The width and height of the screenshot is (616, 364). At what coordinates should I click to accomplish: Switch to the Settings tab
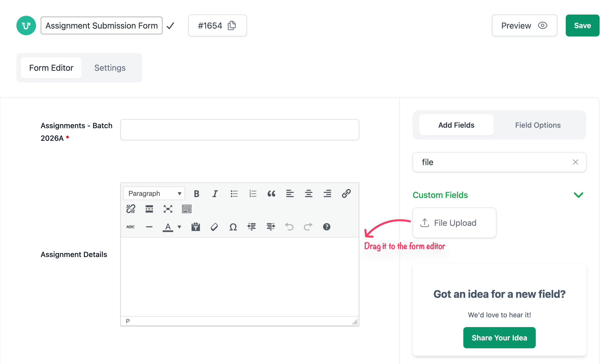[x=110, y=68]
